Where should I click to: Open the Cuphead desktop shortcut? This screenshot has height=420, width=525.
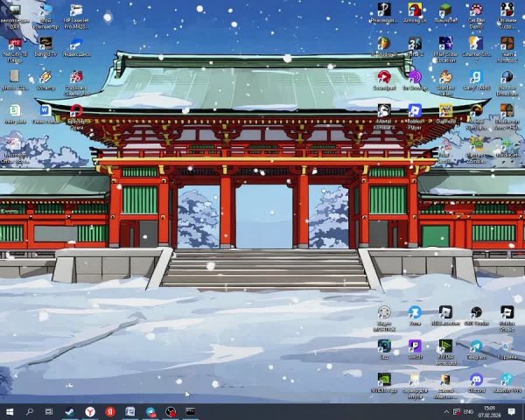tap(445, 114)
